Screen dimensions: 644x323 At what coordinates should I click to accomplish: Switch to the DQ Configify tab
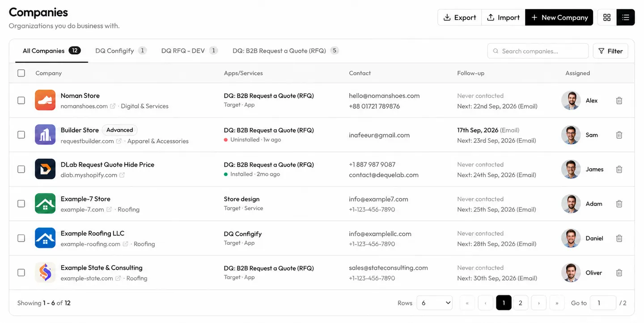coord(121,51)
